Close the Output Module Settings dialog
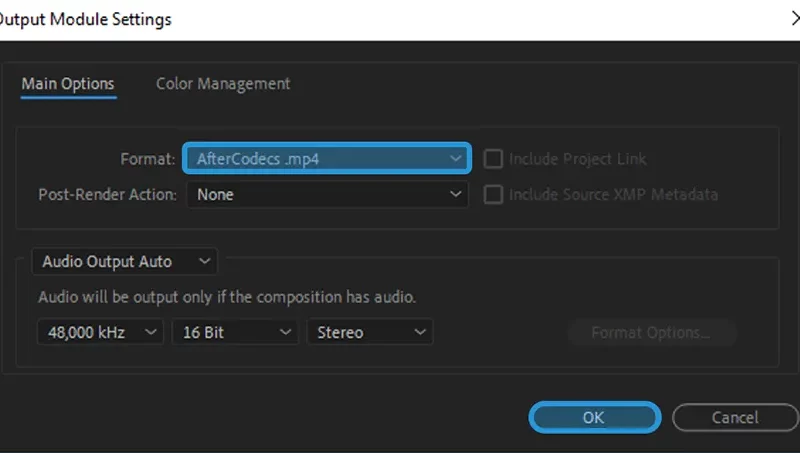This screenshot has height=453, width=800. 795,19
